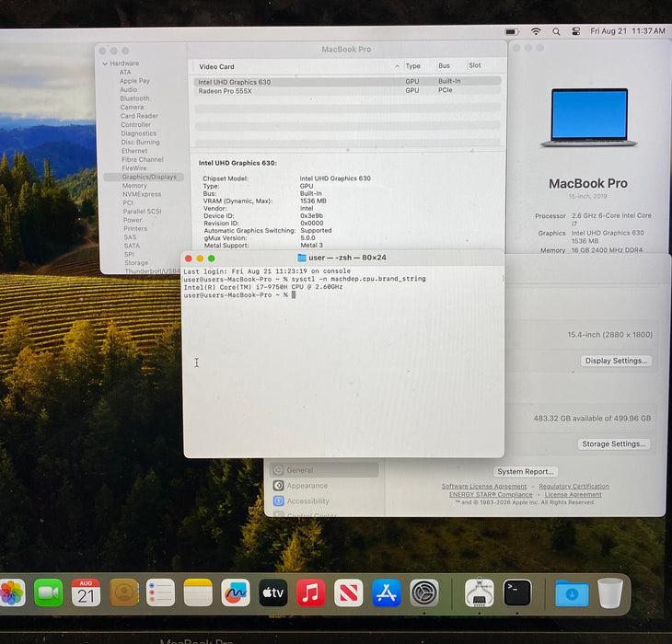Select Diagnostics in the Hardware list
The width and height of the screenshot is (672, 644).
point(138,133)
